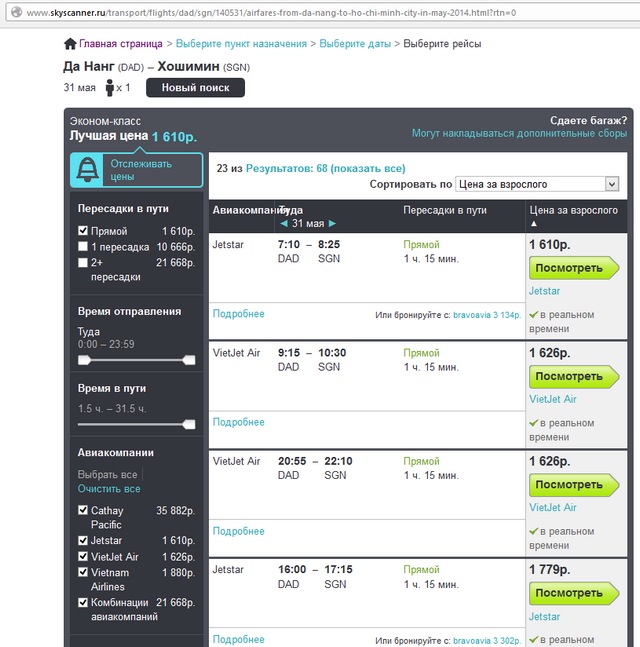Click Очистить все airlines link
The height and width of the screenshot is (647, 640).
(109, 489)
